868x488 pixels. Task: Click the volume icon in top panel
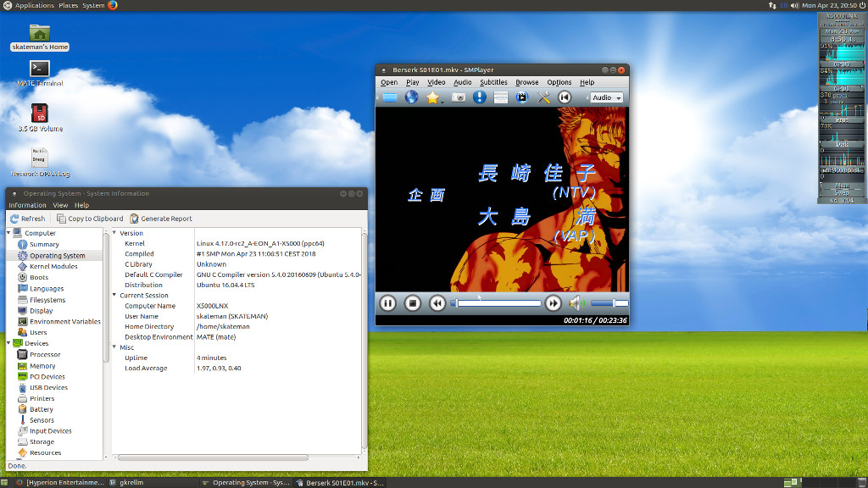(x=795, y=6)
